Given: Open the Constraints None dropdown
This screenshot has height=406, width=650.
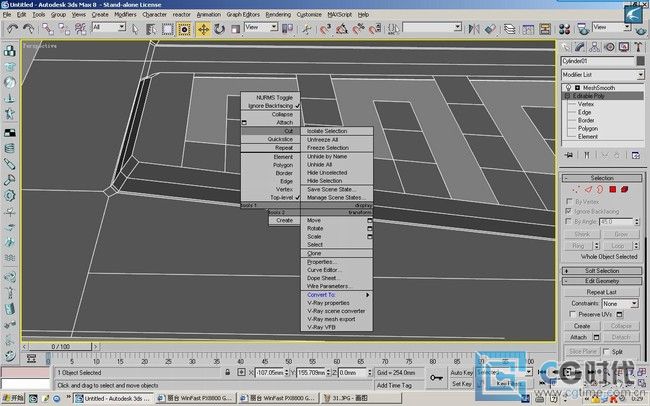Looking at the screenshot, I should [618, 304].
